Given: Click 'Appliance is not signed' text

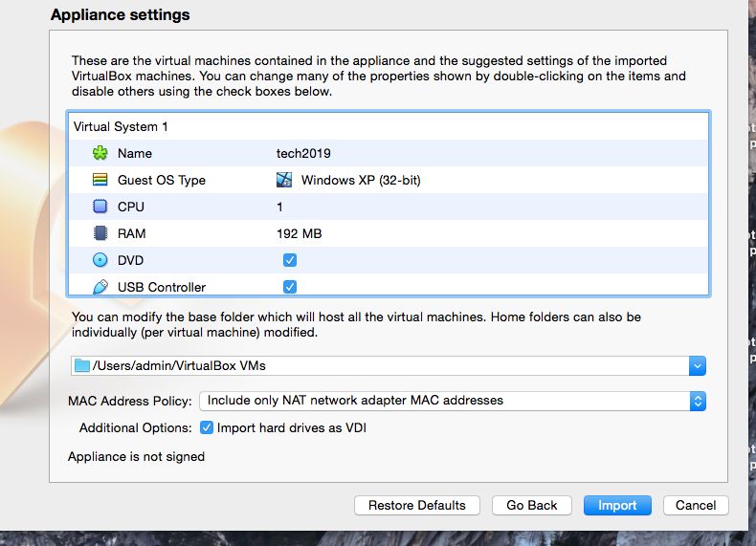Looking at the screenshot, I should 136,456.
